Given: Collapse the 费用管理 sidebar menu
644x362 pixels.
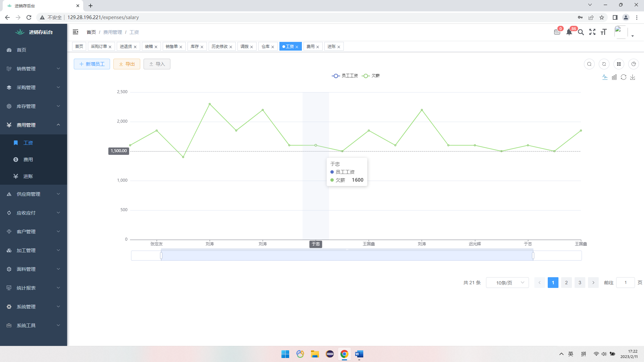Looking at the screenshot, I should click(x=34, y=125).
